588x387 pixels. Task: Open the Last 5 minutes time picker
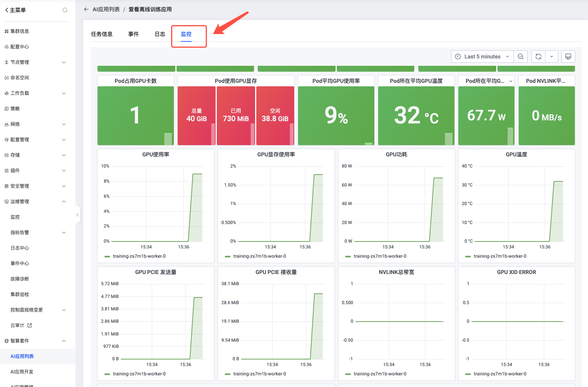point(482,57)
